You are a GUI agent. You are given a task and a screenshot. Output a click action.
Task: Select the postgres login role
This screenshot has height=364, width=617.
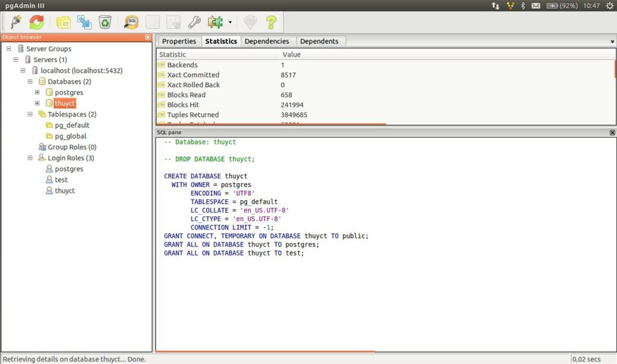pos(69,169)
